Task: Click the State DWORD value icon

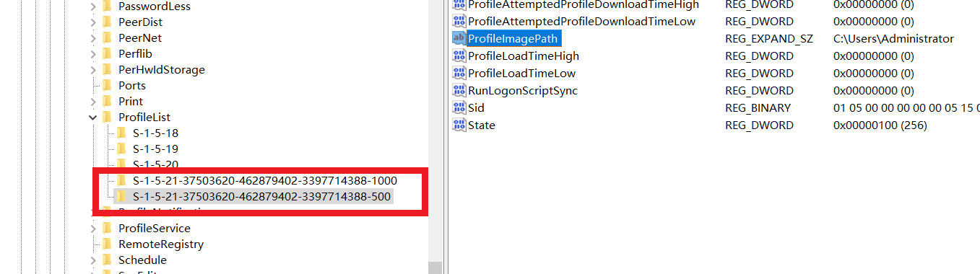Action: pyautogui.click(x=459, y=125)
